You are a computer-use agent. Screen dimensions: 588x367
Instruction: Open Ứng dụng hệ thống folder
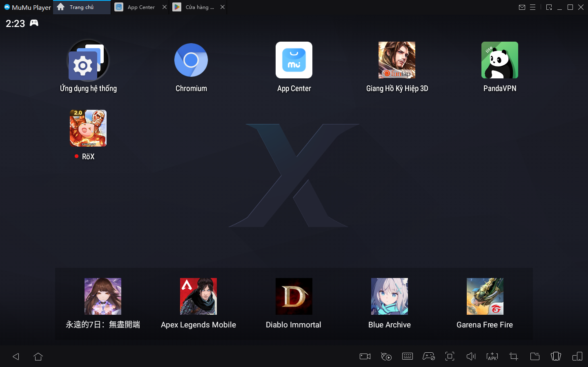88,60
